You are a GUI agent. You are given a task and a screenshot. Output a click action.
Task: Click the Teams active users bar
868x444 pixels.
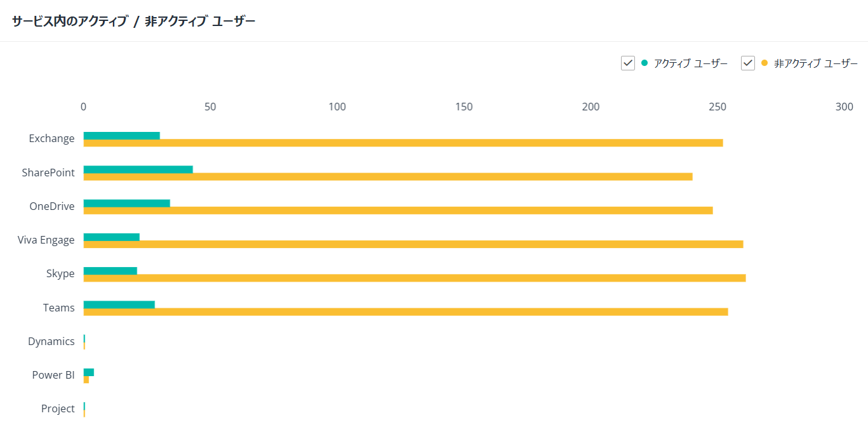tap(119, 304)
